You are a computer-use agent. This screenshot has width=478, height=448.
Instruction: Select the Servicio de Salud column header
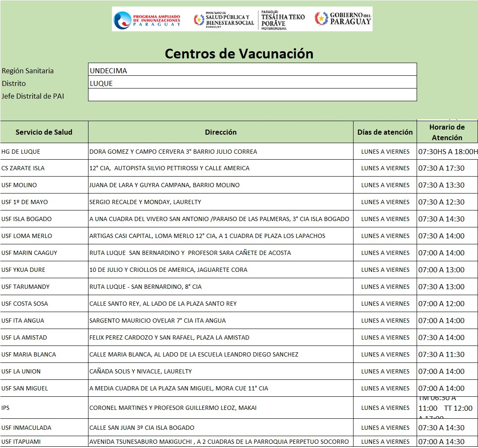(x=44, y=132)
